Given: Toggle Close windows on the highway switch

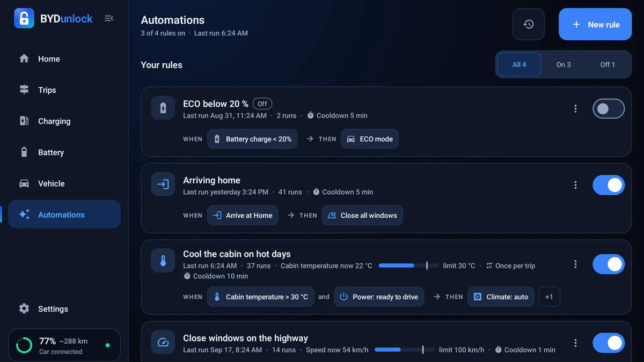Looking at the screenshot, I should 609,343.
